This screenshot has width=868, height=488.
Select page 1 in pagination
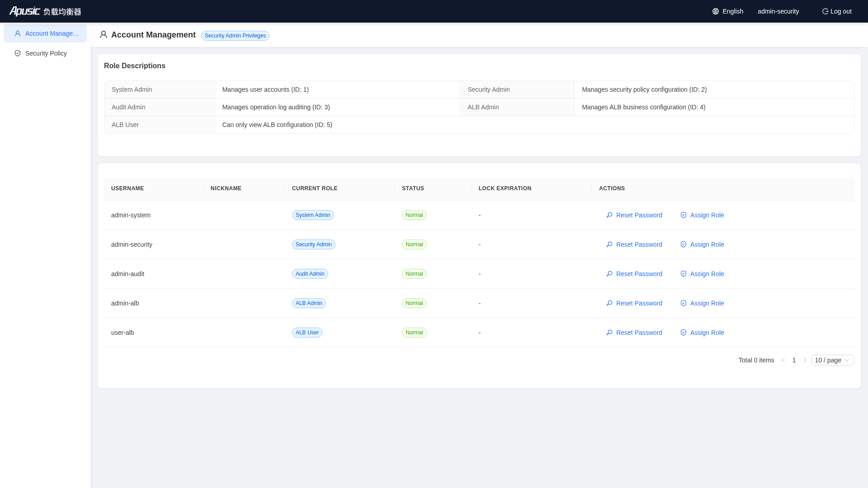point(794,360)
